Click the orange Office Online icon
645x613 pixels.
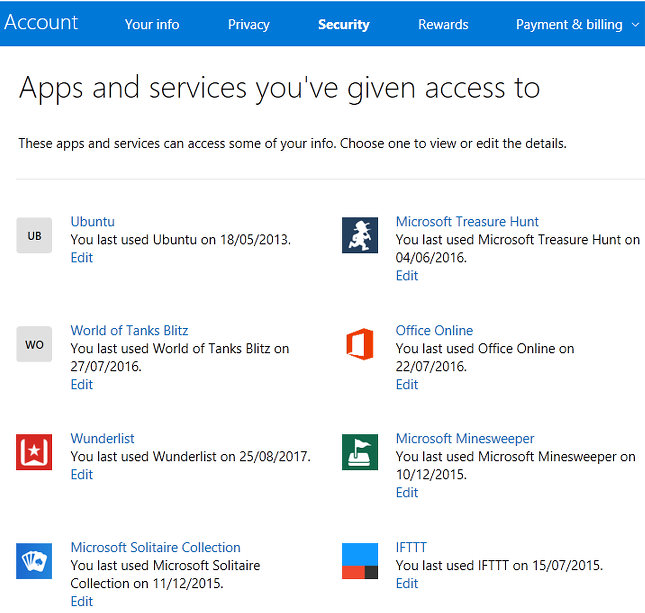pos(360,344)
